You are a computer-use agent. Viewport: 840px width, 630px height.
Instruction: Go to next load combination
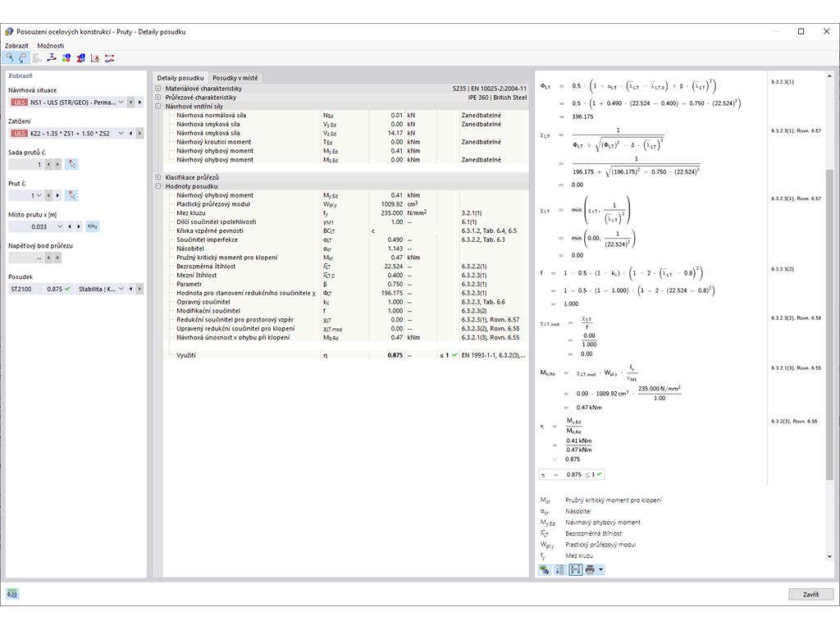(x=139, y=134)
